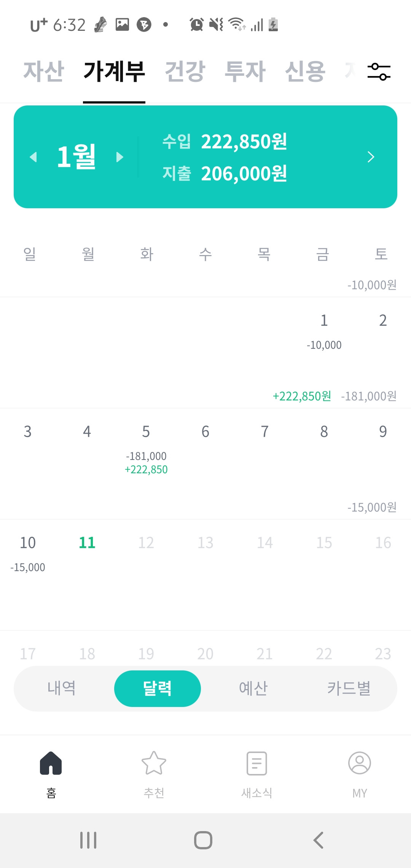Switch to the 내역 view
Viewport: 411px width, 868px height.
62,688
